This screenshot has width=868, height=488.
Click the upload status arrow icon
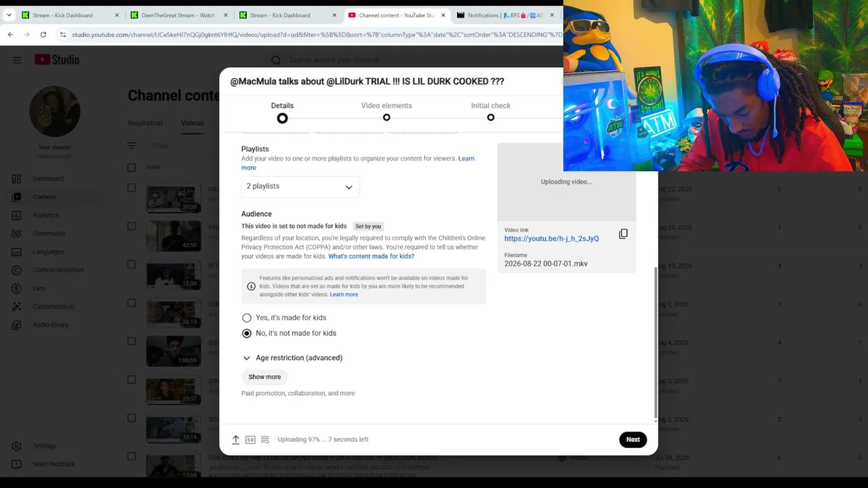point(236,440)
